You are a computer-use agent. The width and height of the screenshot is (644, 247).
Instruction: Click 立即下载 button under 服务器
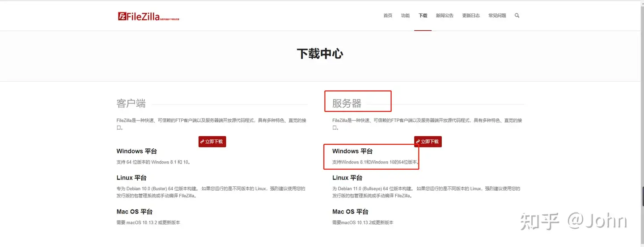[x=428, y=142]
